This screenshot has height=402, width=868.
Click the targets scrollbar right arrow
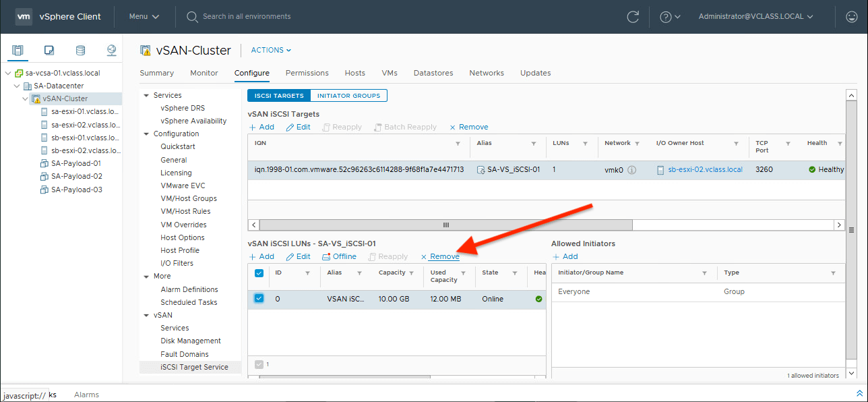click(839, 225)
